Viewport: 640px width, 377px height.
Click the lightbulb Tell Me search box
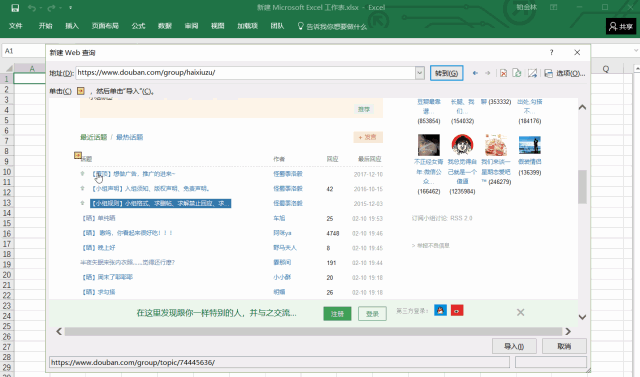pos(332,27)
